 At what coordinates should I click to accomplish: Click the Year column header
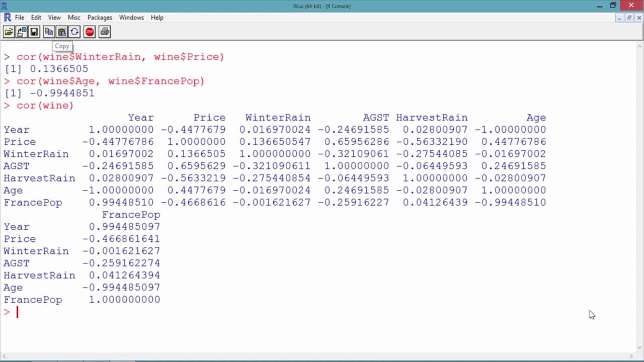(x=140, y=118)
